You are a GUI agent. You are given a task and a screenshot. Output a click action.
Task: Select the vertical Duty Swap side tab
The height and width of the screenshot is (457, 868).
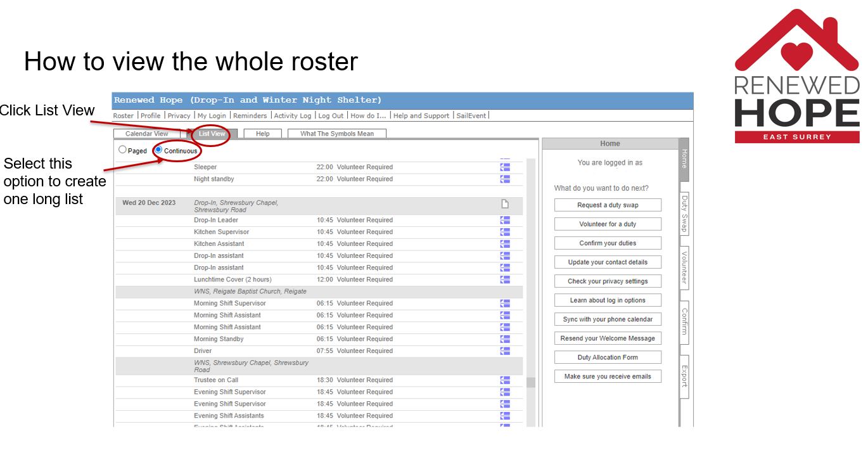pos(684,214)
